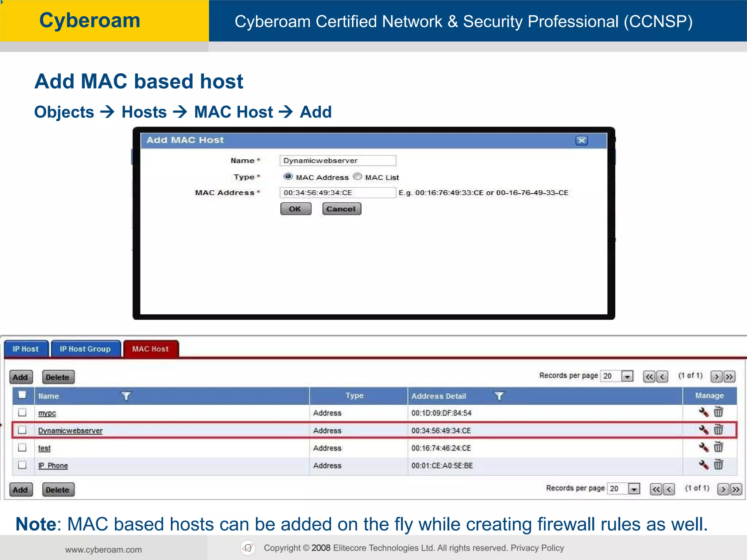Open the mypc host link
The width and height of the screenshot is (747, 560).
(x=47, y=413)
